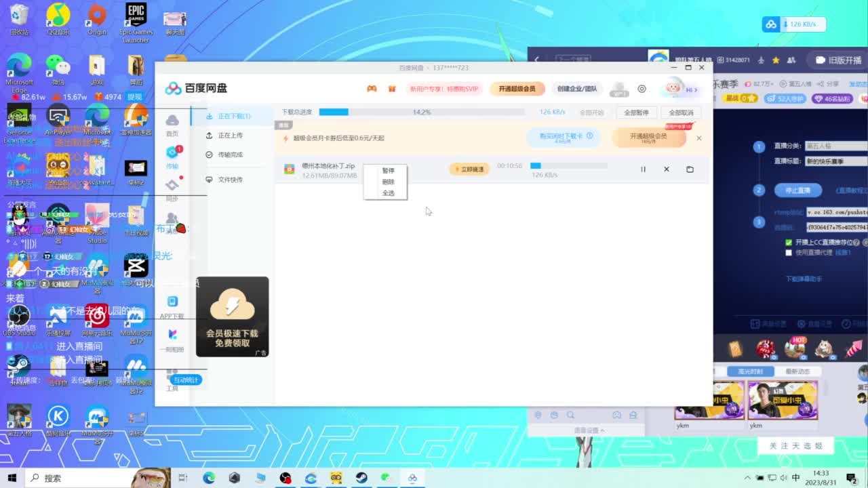The image size is (868, 488).
Task: Choose 删除 in the context menu
Action: [x=388, y=182]
